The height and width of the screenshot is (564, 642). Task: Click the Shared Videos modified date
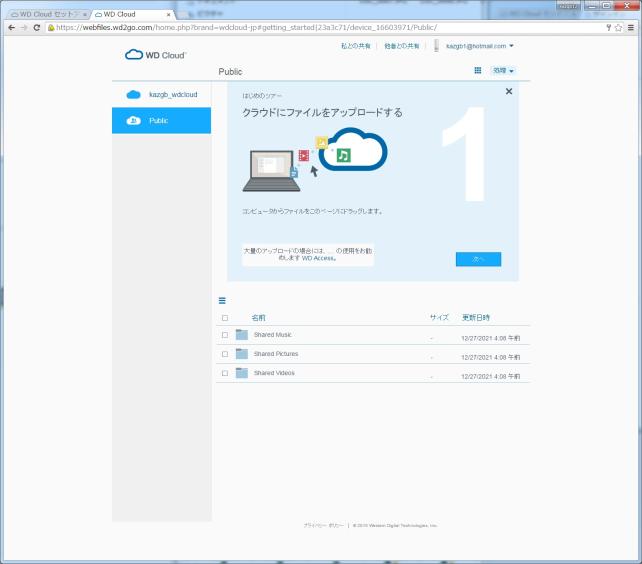pos(491,376)
